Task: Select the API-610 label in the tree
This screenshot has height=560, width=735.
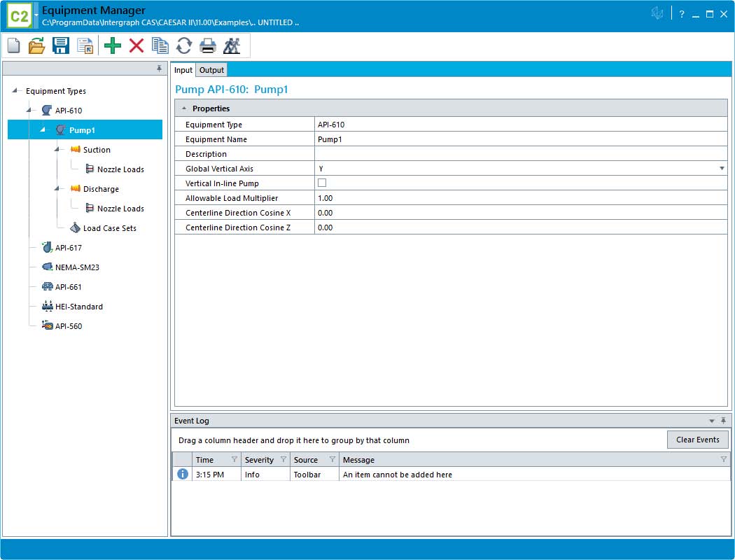Action: pos(69,110)
